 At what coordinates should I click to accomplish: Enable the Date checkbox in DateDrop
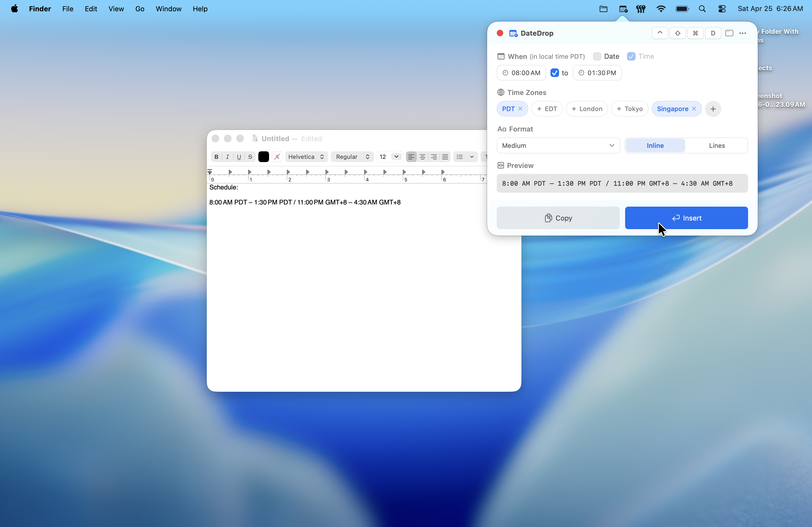click(597, 56)
